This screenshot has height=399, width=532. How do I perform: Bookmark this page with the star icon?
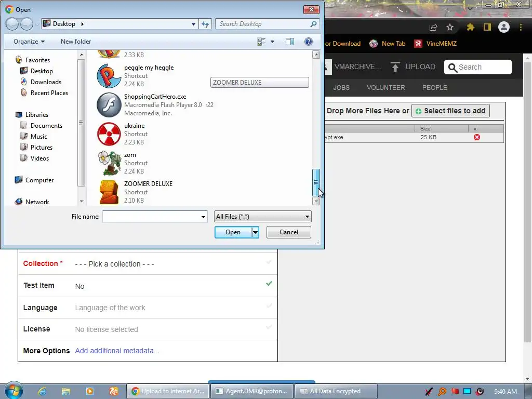click(450, 27)
